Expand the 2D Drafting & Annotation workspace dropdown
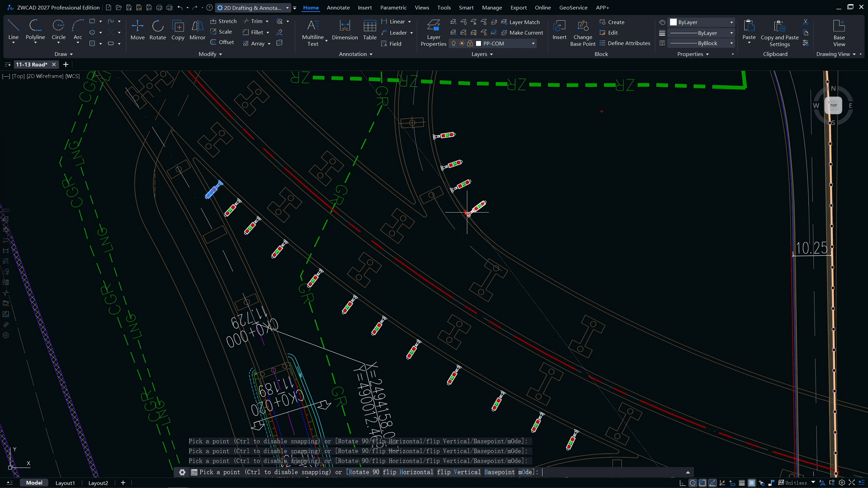This screenshot has height=488, width=868. [287, 8]
